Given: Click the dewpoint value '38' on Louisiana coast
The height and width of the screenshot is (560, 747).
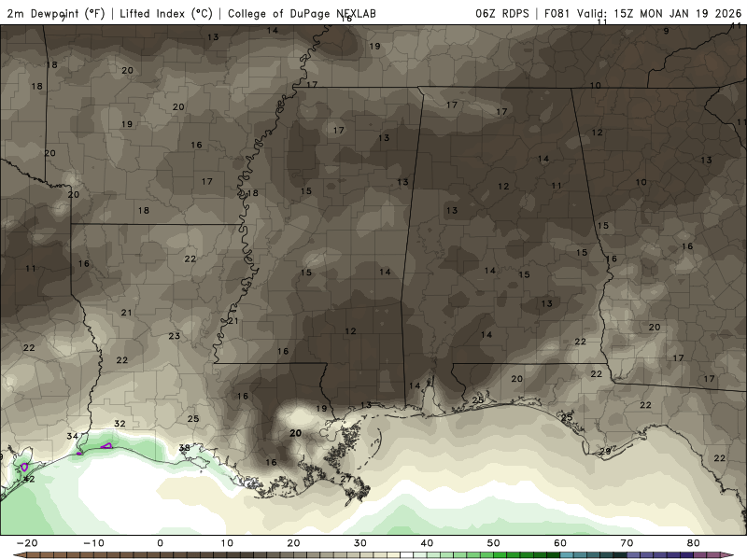Looking at the screenshot, I should (x=184, y=448).
